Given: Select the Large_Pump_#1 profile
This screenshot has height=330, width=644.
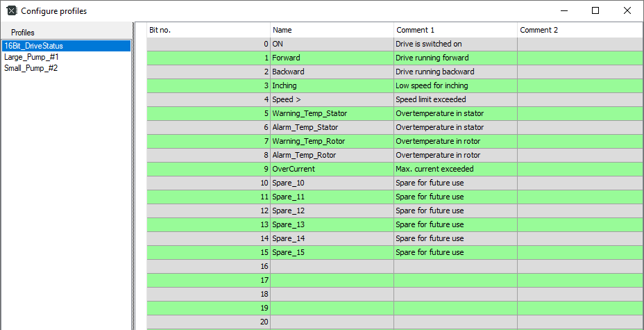Looking at the screenshot, I should tap(31, 57).
